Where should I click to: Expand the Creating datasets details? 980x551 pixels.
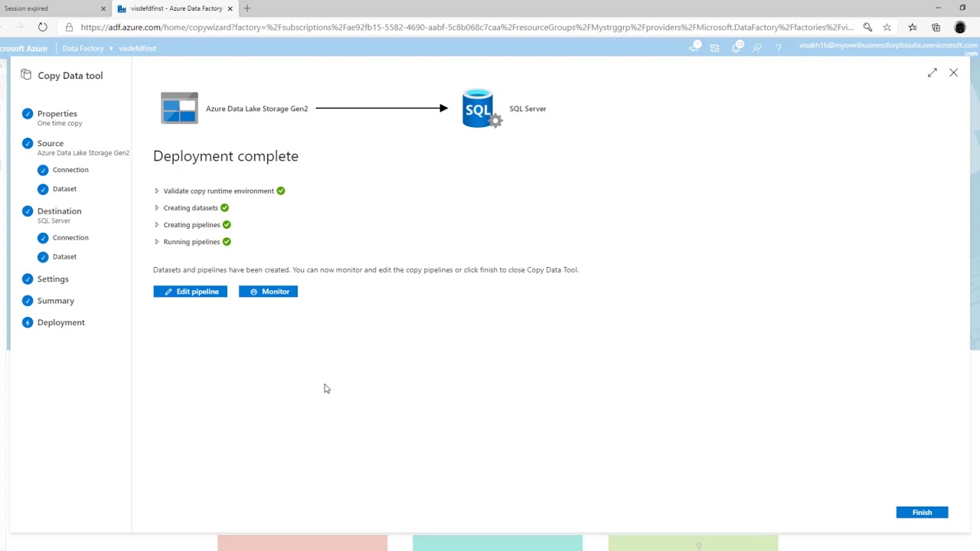click(x=157, y=208)
